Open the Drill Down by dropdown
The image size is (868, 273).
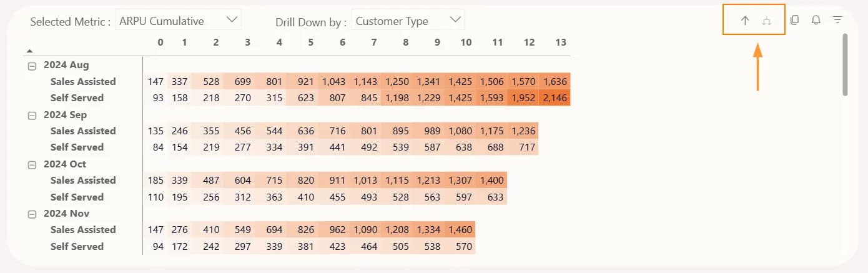408,21
